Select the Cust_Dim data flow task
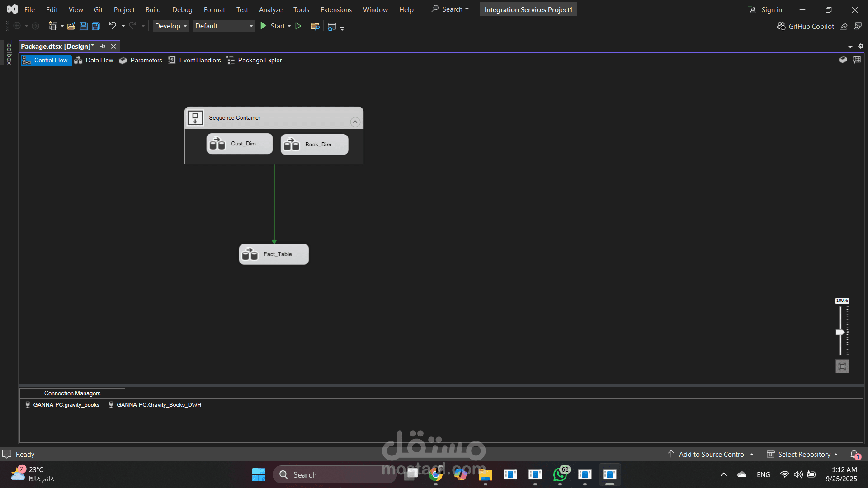 coord(240,144)
